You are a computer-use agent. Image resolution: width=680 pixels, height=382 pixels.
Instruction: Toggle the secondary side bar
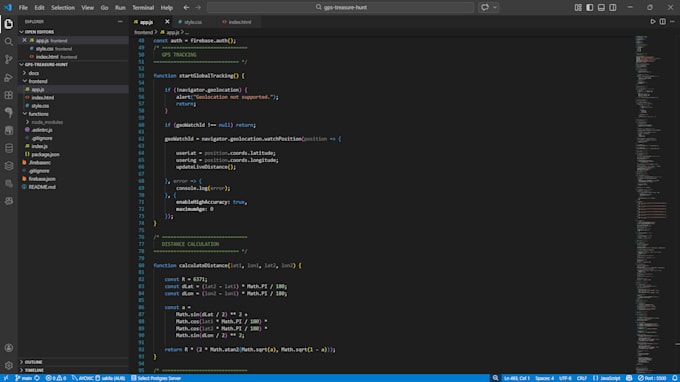613,7
